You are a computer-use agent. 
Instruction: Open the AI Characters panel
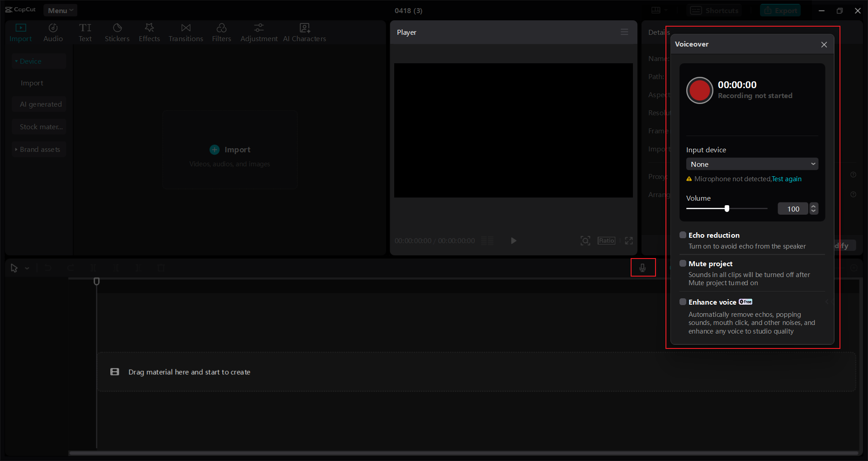click(x=305, y=32)
